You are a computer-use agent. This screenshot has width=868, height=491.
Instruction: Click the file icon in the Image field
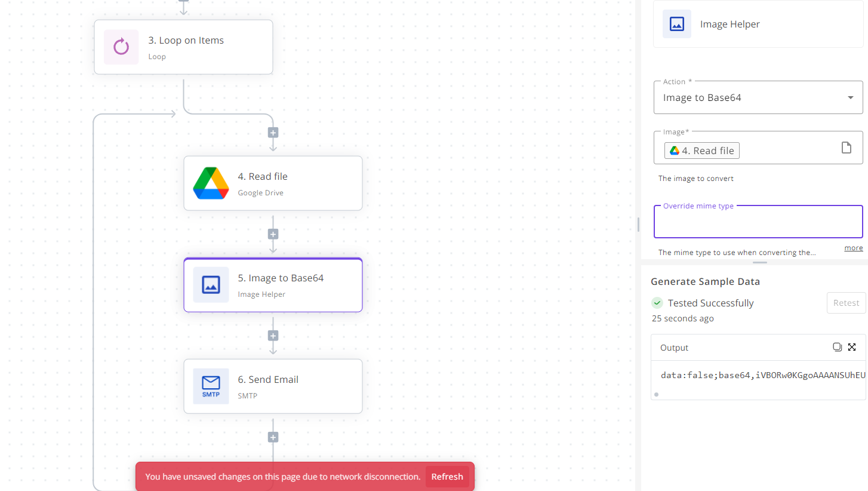pyautogui.click(x=847, y=148)
